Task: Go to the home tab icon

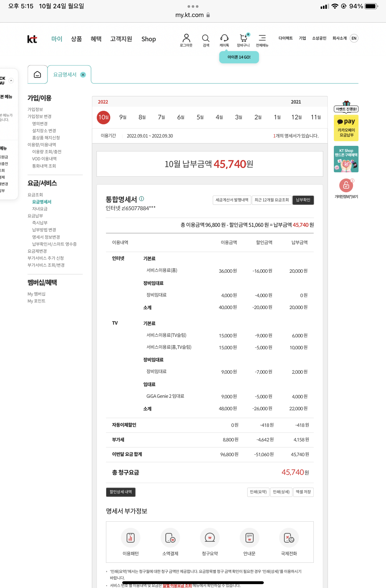Action: [37, 75]
